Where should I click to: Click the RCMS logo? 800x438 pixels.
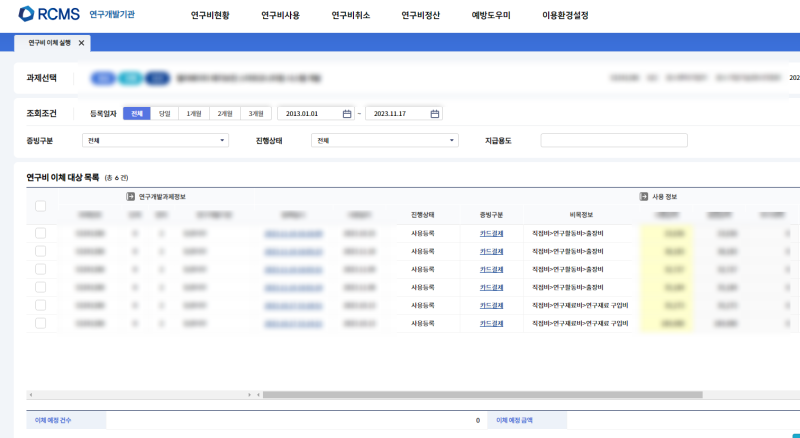(49, 14)
